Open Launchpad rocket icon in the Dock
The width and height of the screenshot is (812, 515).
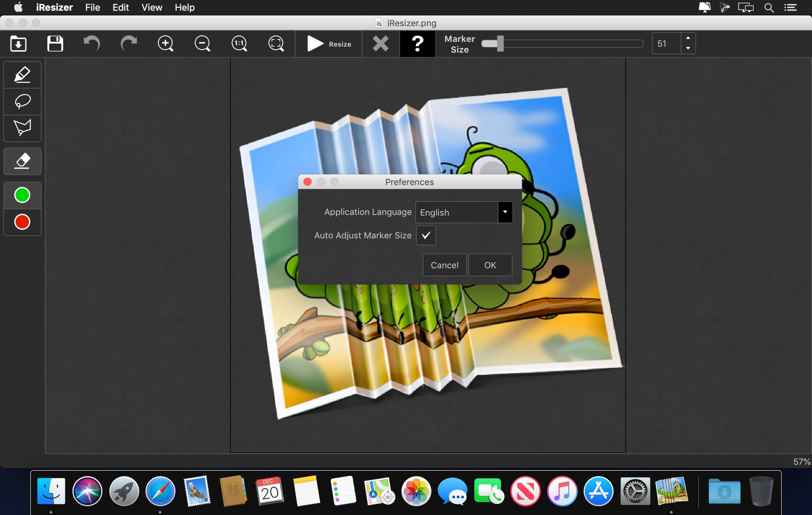(x=124, y=491)
